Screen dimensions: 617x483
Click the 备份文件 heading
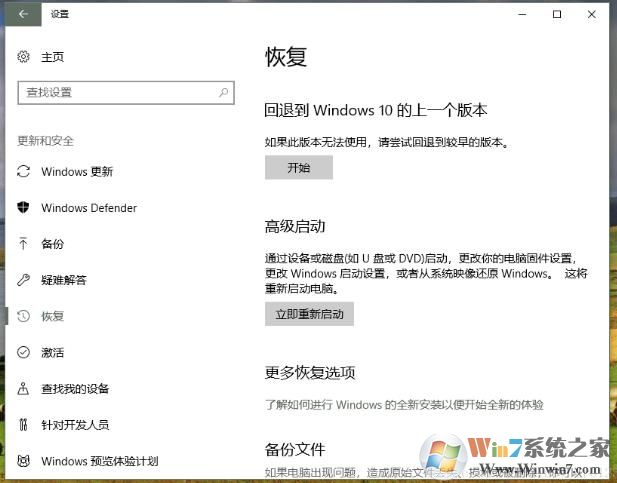point(295,449)
